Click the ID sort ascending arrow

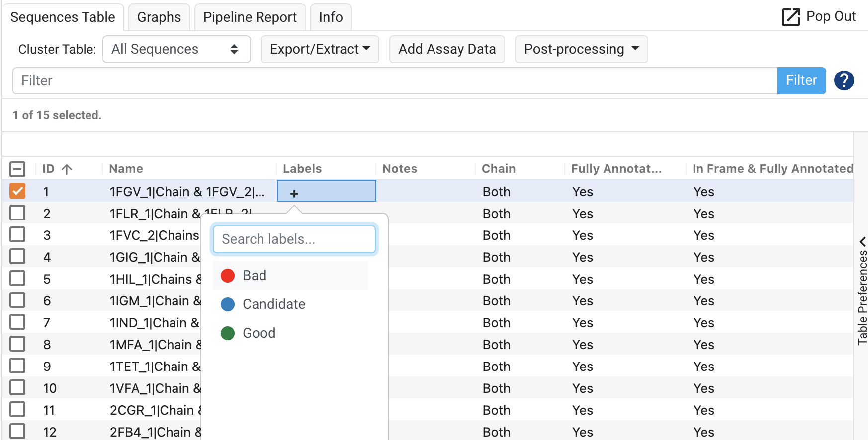(x=67, y=169)
